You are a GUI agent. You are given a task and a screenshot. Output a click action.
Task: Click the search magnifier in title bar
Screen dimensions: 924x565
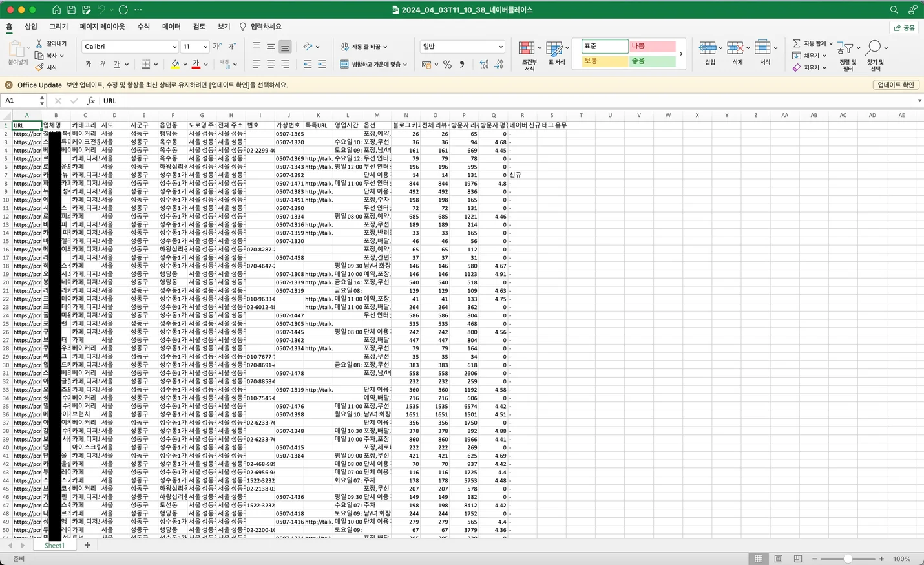894,10
